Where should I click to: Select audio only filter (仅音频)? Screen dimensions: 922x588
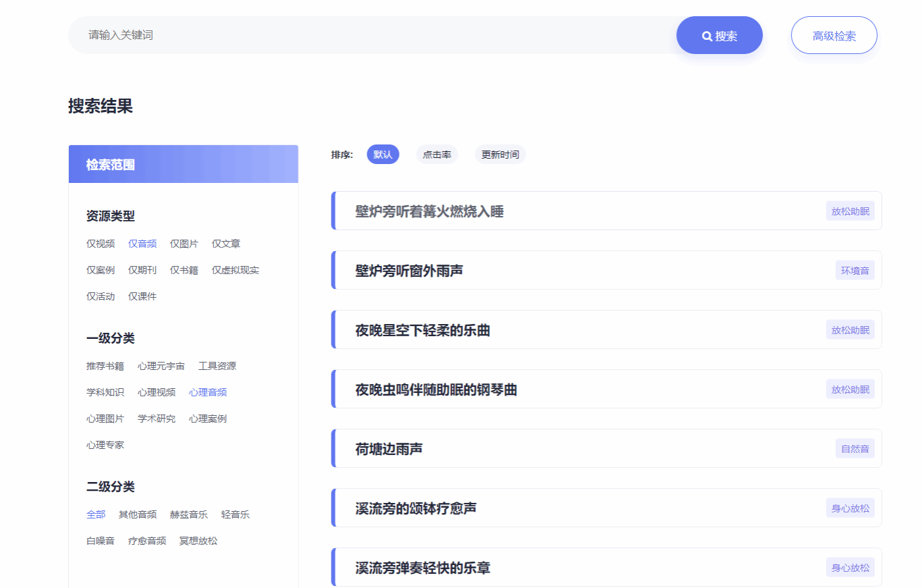pyautogui.click(x=142, y=244)
